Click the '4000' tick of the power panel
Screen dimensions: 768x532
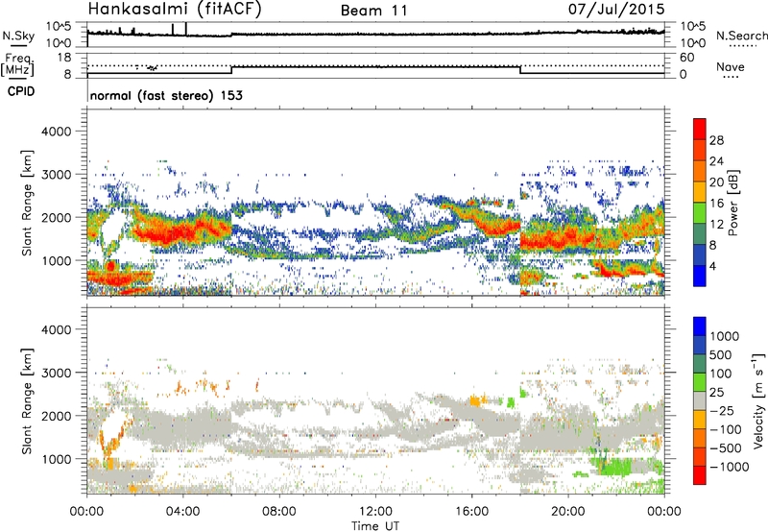click(x=57, y=132)
